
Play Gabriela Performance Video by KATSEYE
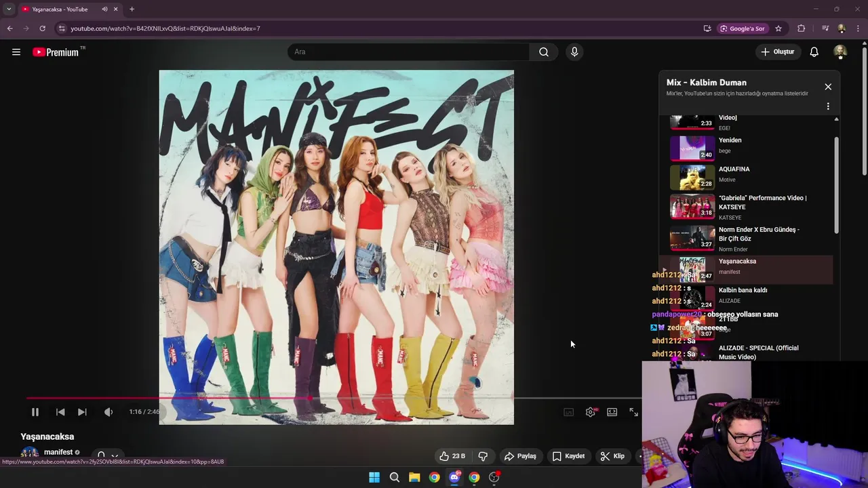pyautogui.click(x=745, y=207)
